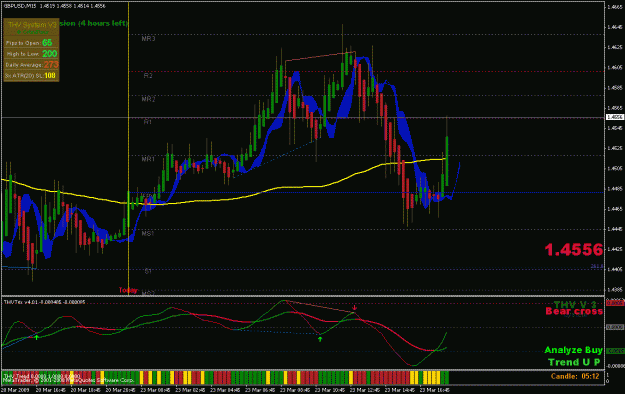Screen dimensions: 625x394
Task: Select the Pips to Open 65 row
Action: tap(31, 43)
